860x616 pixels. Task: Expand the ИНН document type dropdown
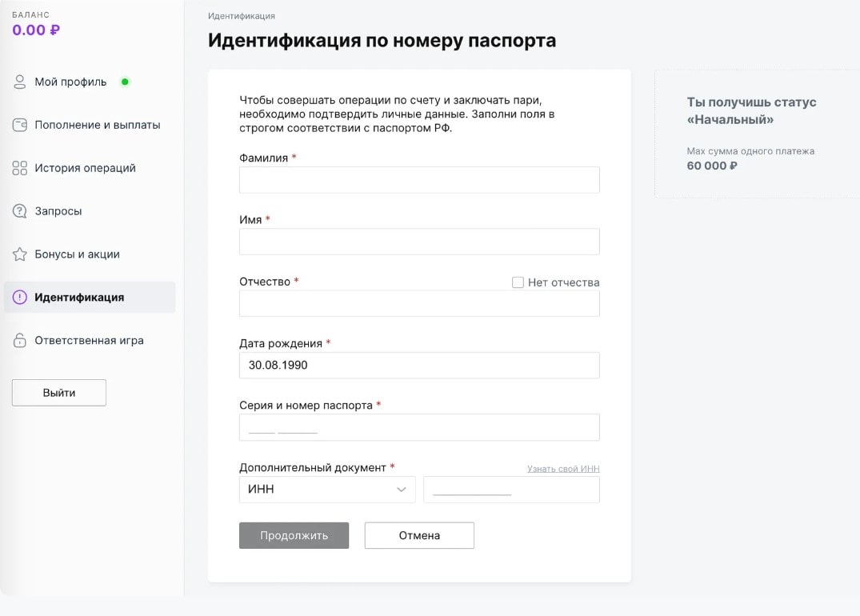coord(326,490)
